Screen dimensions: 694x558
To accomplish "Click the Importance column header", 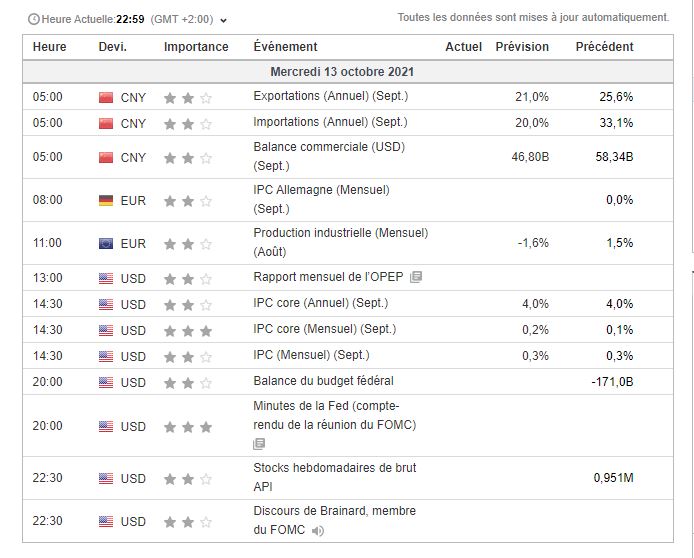I will [x=196, y=47].
